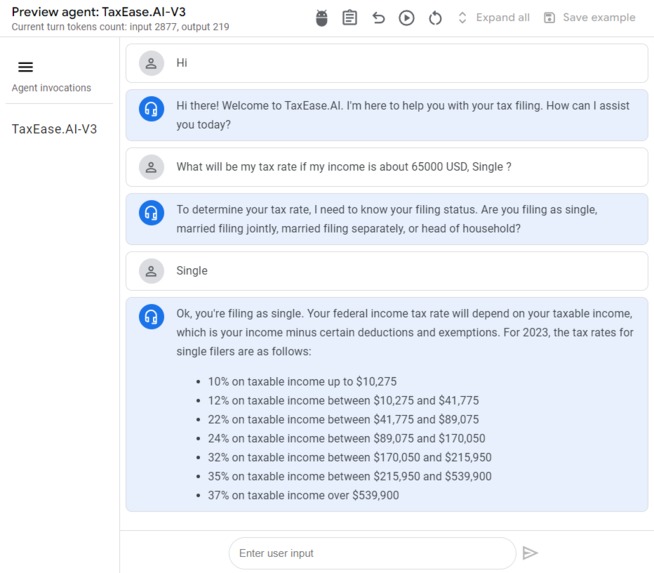Click the 'Hi there! Welcome to TaxEase.AI' message

[402, 115]
